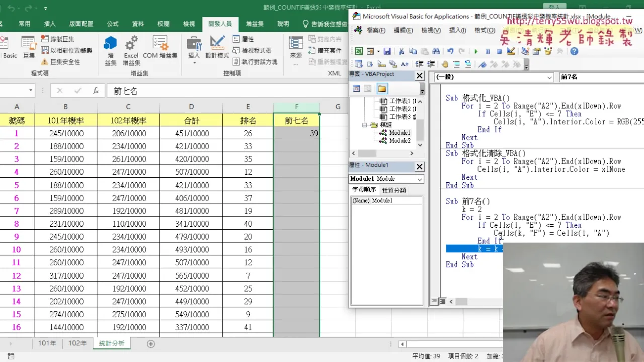This screenshot has width=644, height=362.
Task: Click cell F2 containing 39
Action: click(x=297, y=133)
